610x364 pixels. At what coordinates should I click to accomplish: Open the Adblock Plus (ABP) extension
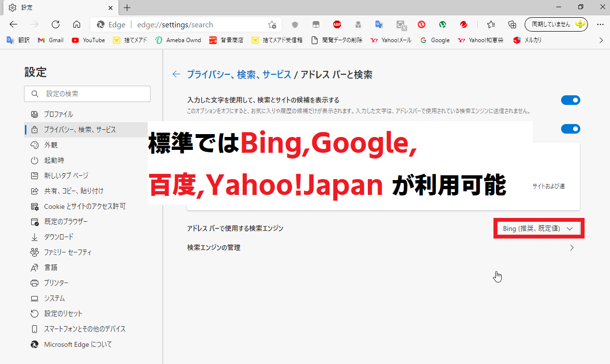tap(337, 24)
